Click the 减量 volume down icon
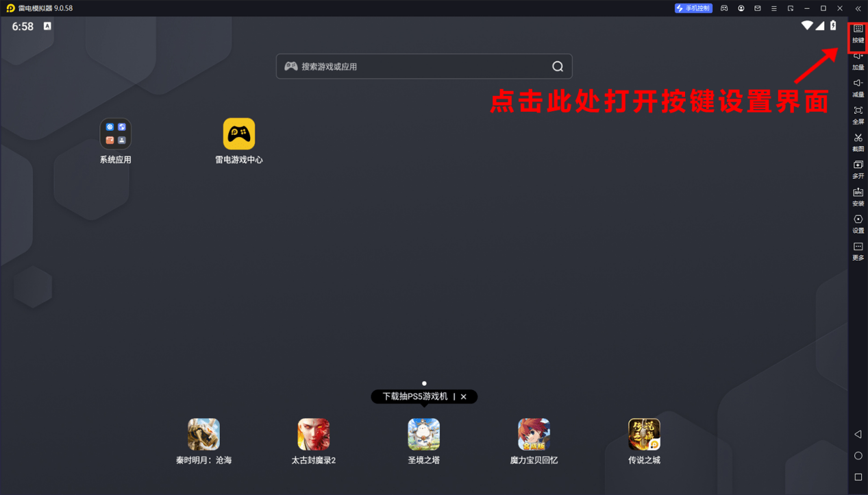This screenshot has width=868, height=495. point(858,88)
